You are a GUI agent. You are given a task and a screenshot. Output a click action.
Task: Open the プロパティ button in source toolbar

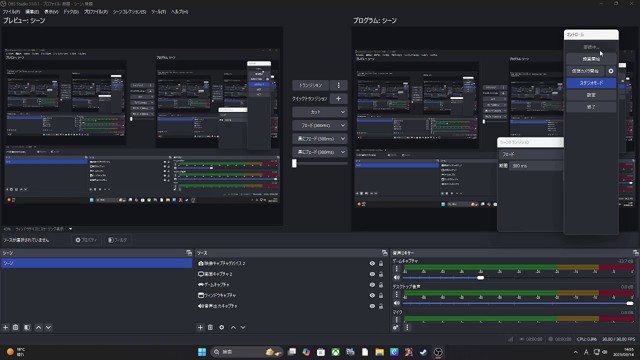click(x=86, y=240)
